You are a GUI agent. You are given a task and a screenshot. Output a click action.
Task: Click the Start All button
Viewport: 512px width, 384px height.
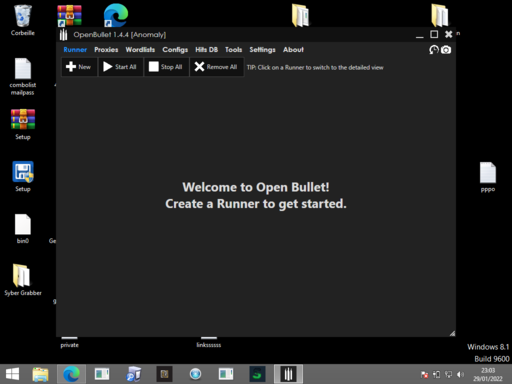121,67
